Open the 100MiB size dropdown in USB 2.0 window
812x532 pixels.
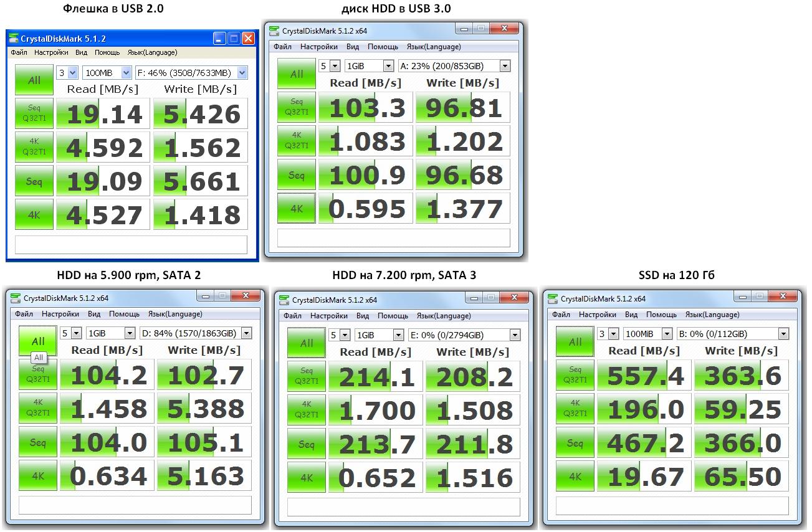point(106,73)
